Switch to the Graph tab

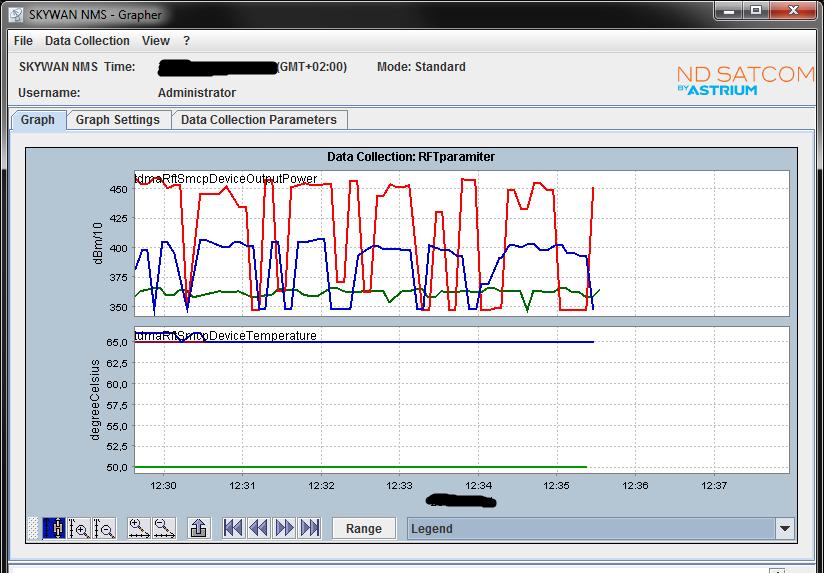[38, 120]
